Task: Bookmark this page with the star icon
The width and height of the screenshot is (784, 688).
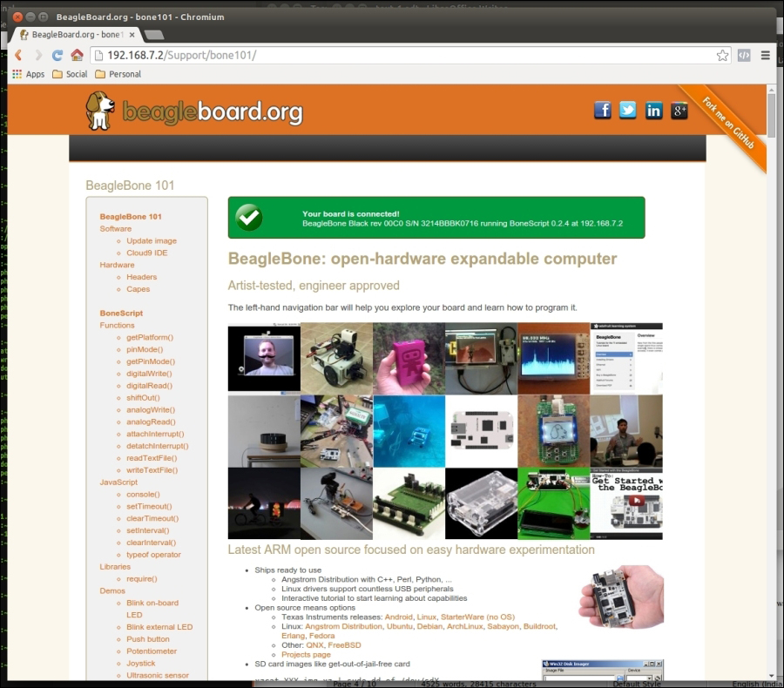Action: (x=722, y=55)
